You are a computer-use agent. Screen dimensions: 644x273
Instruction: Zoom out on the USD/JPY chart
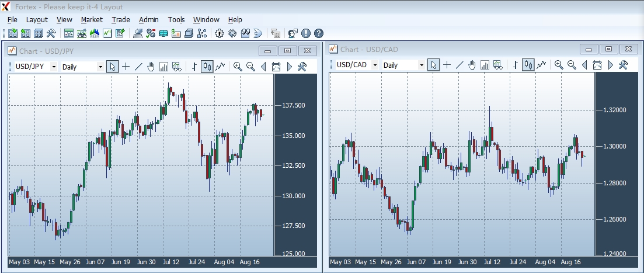[250, 67]
